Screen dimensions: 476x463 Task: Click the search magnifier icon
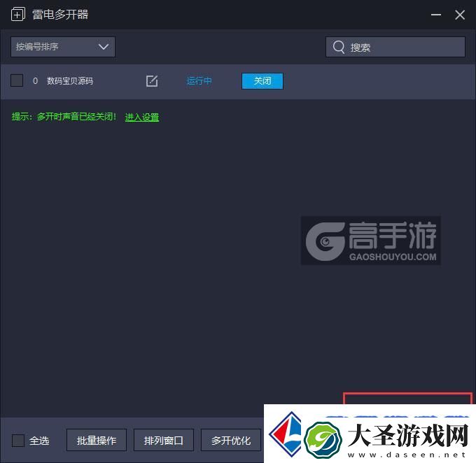pyautogui.click(x=339, y=47)
